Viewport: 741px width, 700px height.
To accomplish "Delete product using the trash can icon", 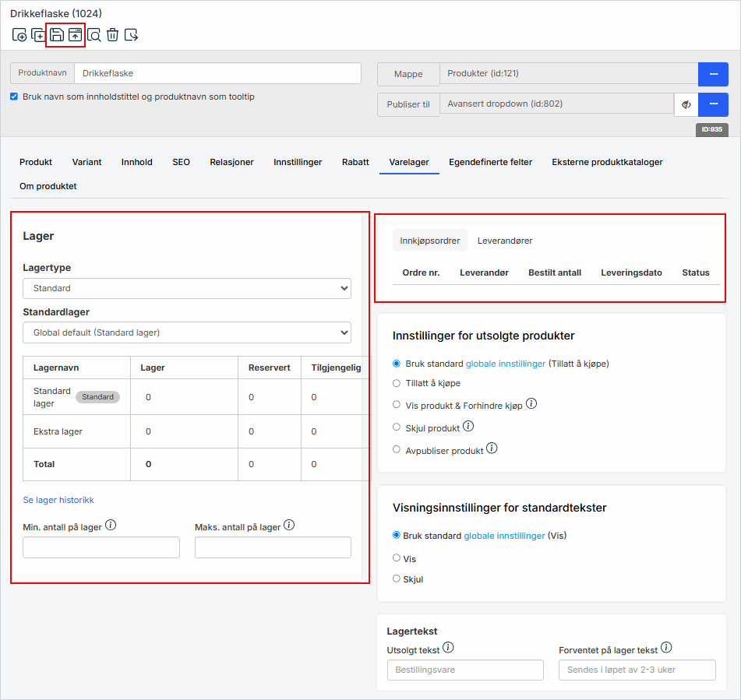I will [113, 34].
